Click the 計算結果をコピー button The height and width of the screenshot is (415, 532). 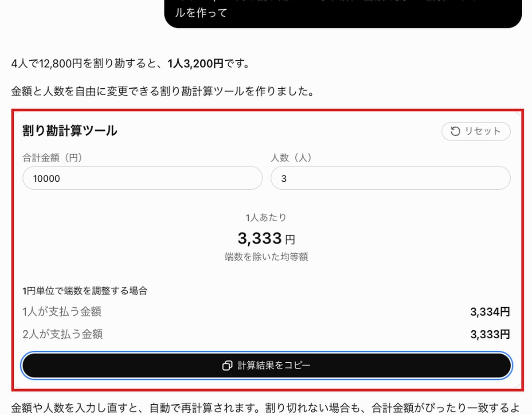pos(266,365)
